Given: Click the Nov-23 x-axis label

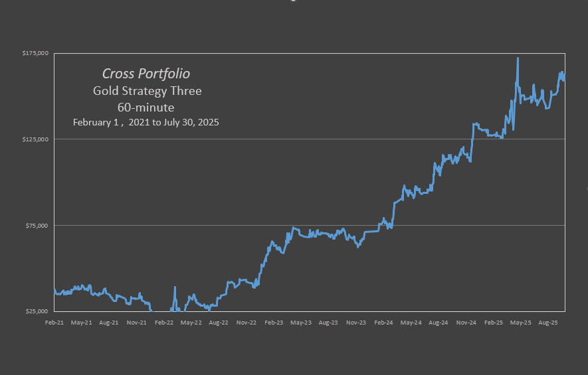Looking at the screenshot, I should click(x=356, y=323).
